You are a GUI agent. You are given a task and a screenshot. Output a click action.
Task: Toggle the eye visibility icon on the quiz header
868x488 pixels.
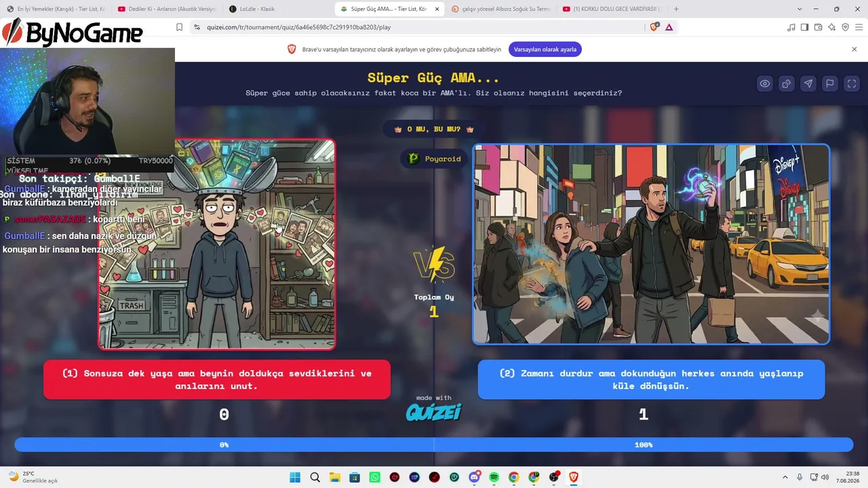[x=765, y=84]
